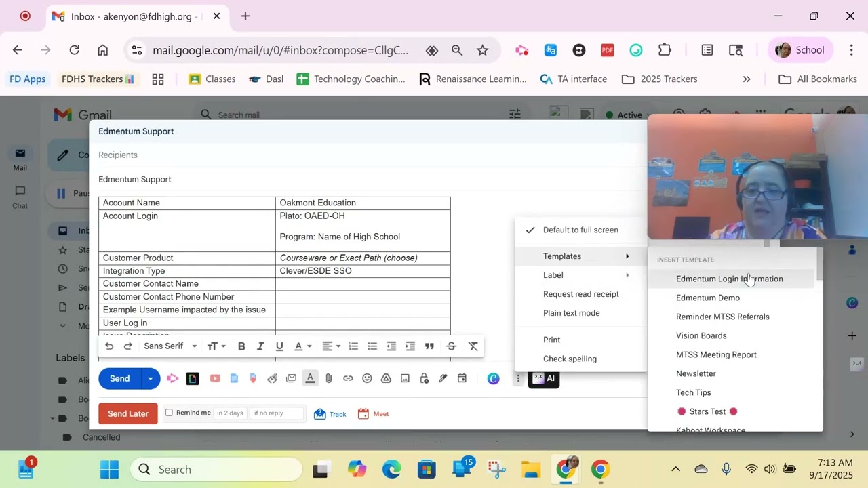Open the text size dropdown
Image resolution: width=868 pixels, height=488 pixels.
point(216,346)
